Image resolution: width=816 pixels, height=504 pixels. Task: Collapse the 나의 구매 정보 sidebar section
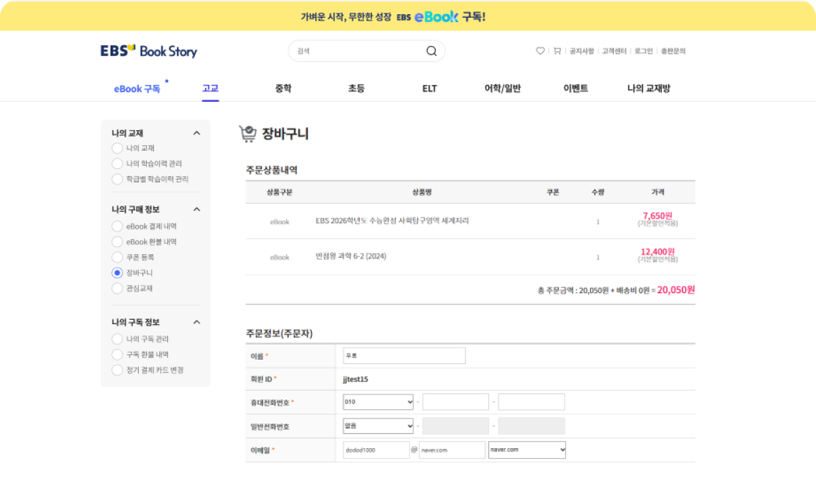197,209
